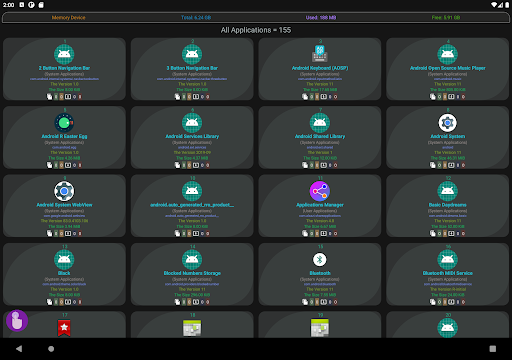
Task: Tap the Android home circle button
Action: click(51, 349)
